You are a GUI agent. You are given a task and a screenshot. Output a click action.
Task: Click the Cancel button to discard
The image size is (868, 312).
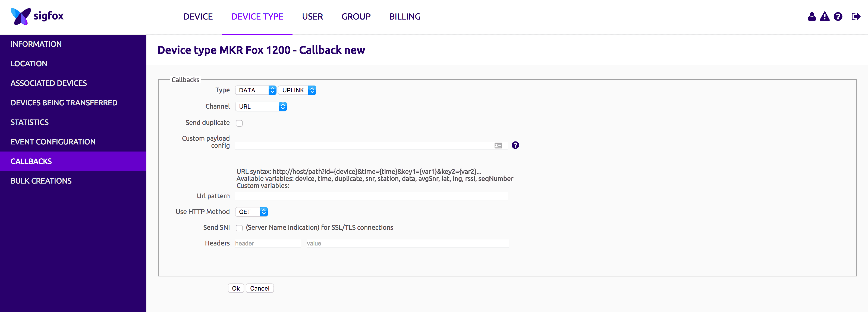coord(260,288)
